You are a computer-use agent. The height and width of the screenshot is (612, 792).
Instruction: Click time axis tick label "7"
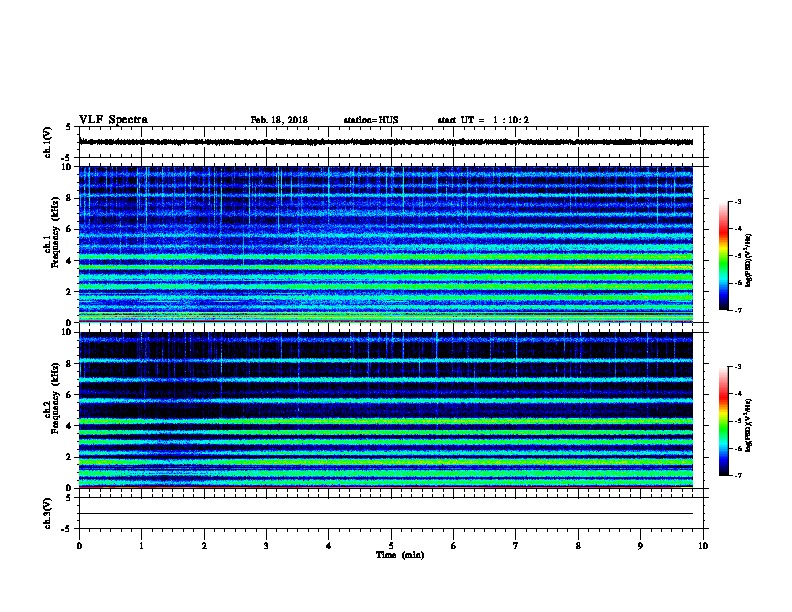point(516,546)
